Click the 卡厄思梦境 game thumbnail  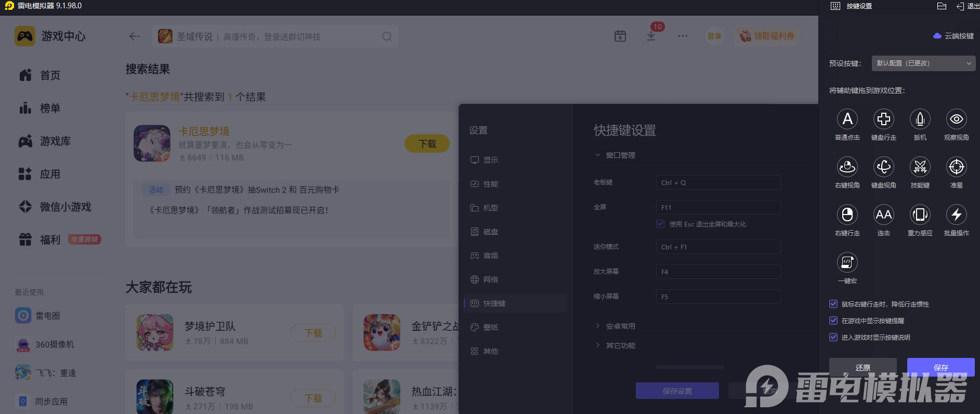pos(152,143)
